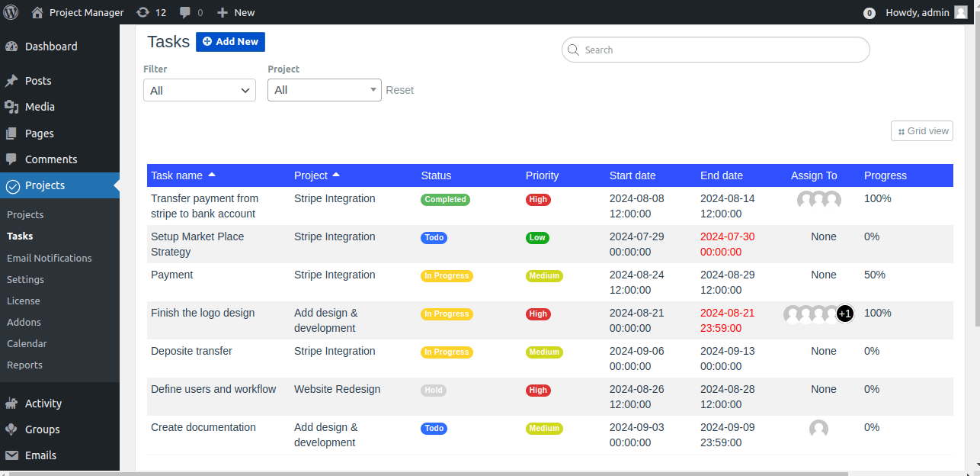
Task: Click the Status column header
Action: (436, 175)
